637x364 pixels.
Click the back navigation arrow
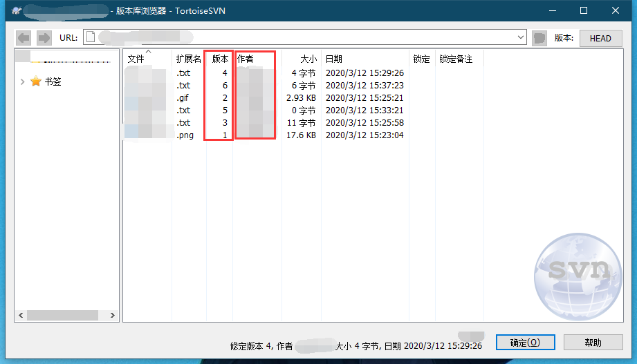24,38
